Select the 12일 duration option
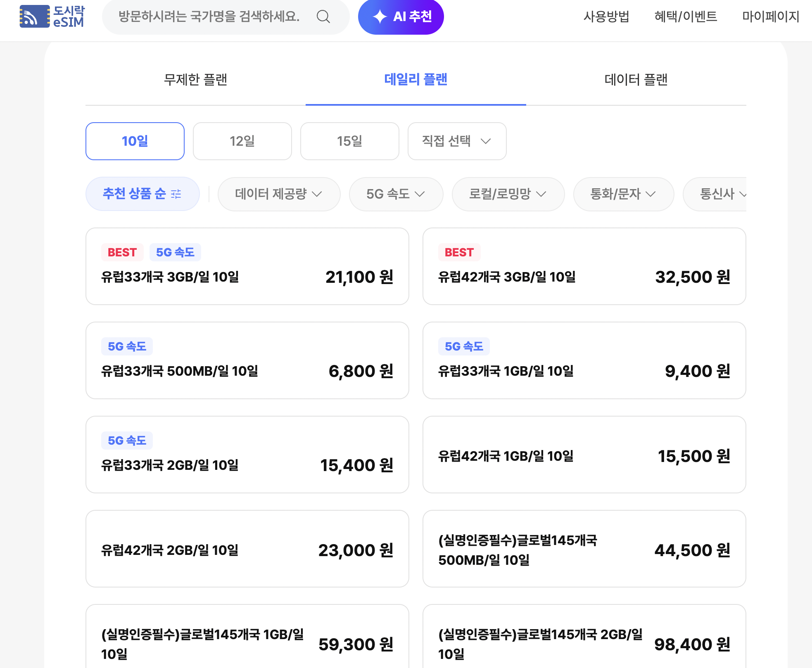 pyautogui.click(x=242, y=141)
